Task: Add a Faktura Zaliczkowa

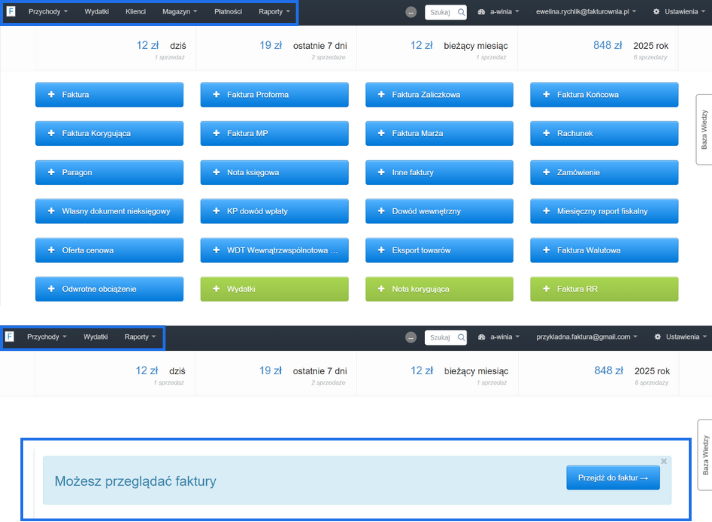Action: point(439,94)
